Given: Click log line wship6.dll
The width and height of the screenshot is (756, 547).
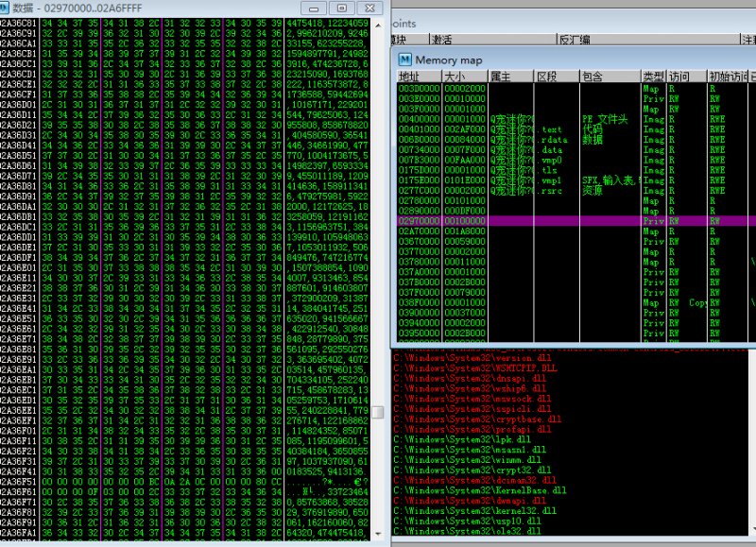Looking at the screenshot, I should pyautogui.click(x=470, y=388).
